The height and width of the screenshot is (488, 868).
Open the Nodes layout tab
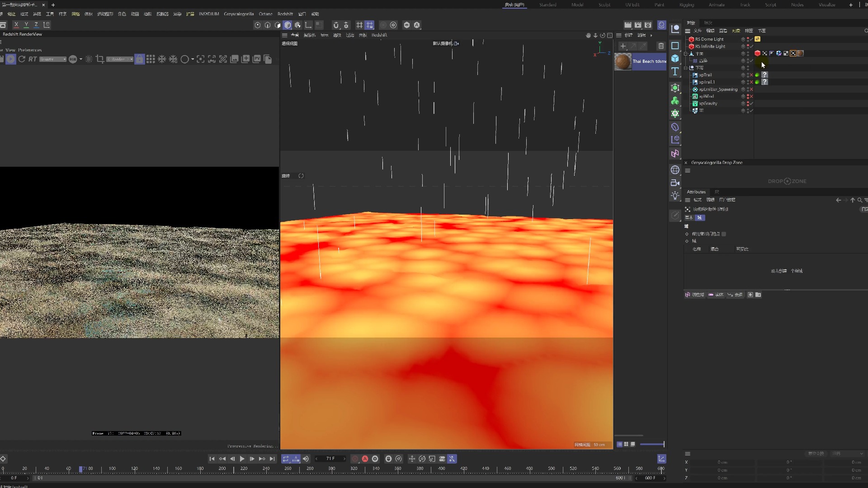797,5
